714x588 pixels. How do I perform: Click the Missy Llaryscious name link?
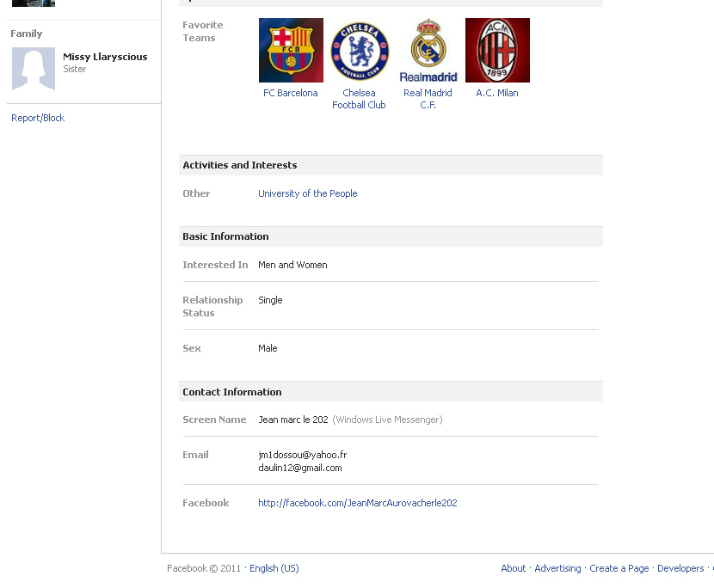pos(105,57)
